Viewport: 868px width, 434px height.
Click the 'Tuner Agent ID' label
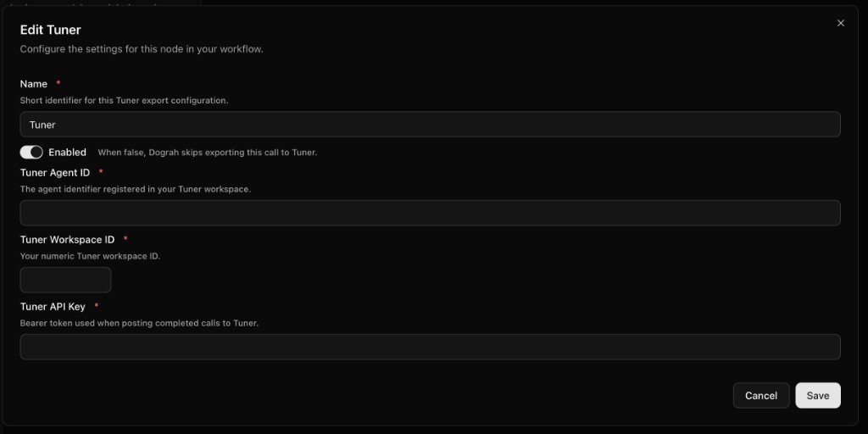click(x=55, y=173)
